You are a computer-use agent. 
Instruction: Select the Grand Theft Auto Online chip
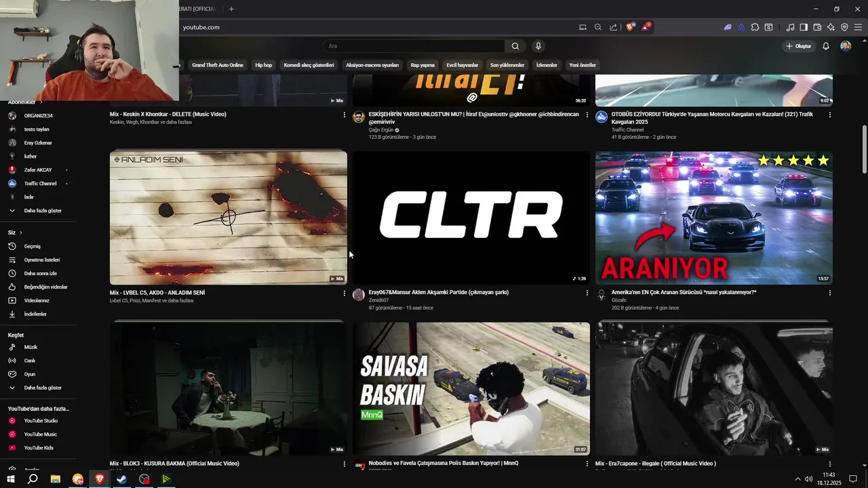coord(217,65)
